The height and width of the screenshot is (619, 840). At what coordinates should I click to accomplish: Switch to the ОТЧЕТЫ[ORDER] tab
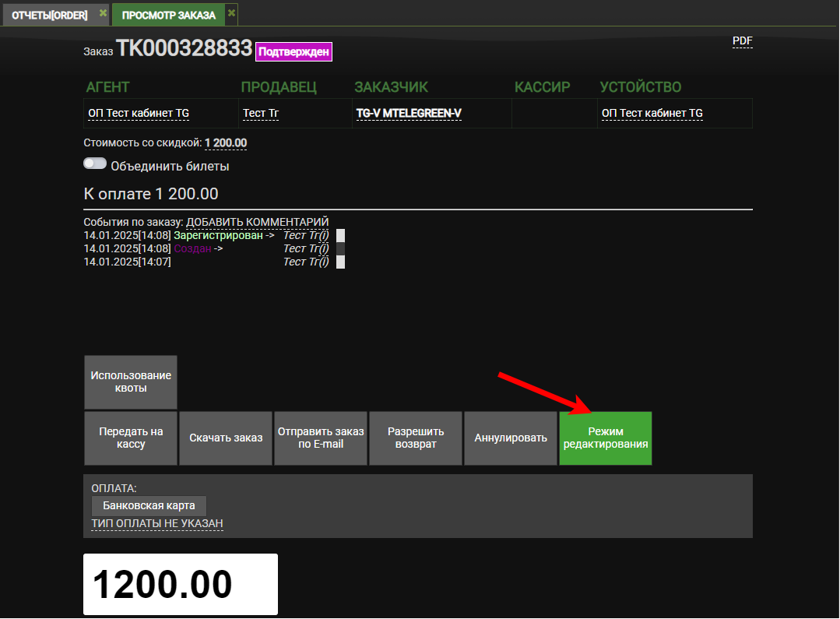pos(49,15)
